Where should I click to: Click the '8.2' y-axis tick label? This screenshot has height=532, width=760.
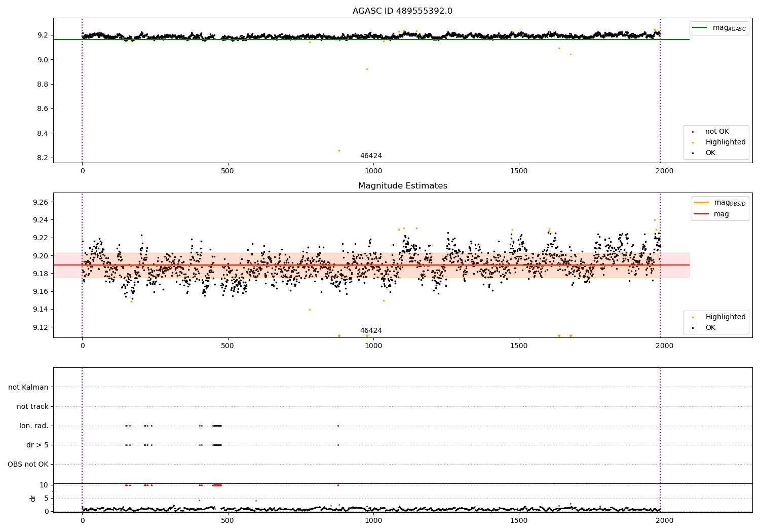43,158
